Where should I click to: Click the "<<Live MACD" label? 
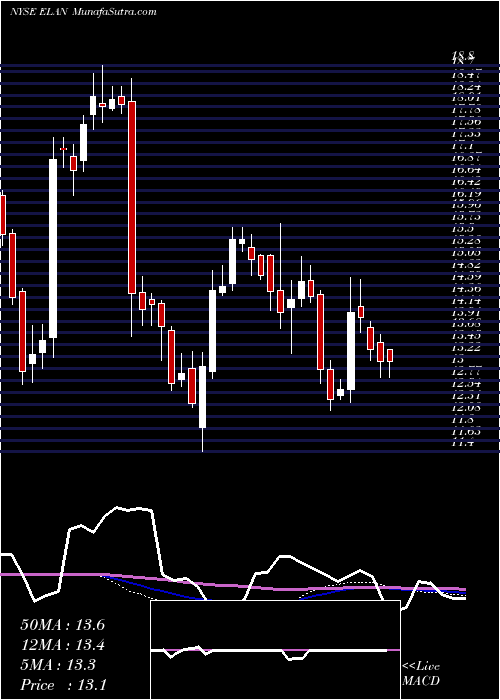(421, 674)
